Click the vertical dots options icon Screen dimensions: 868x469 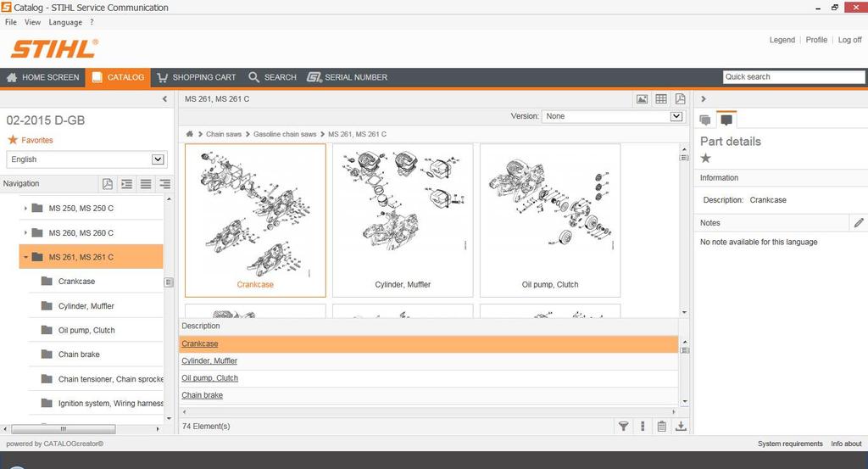click(x=643, y=427)
